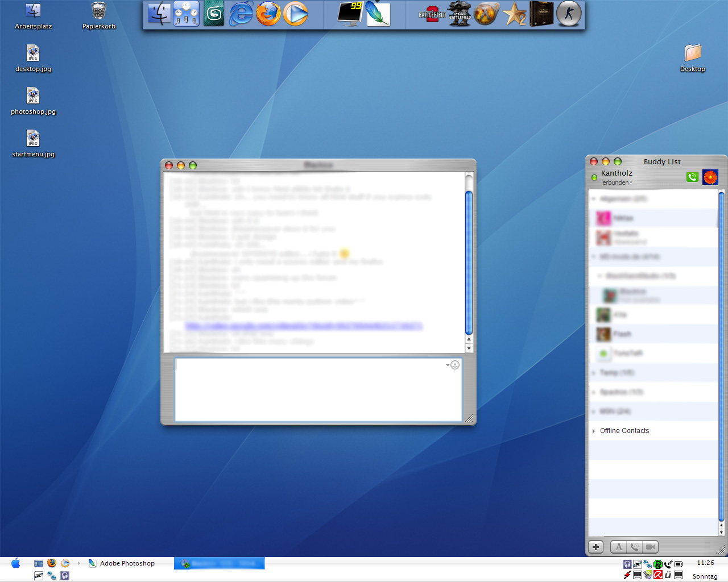Select photoshop.jpg file on the desktop

point(33,102)
